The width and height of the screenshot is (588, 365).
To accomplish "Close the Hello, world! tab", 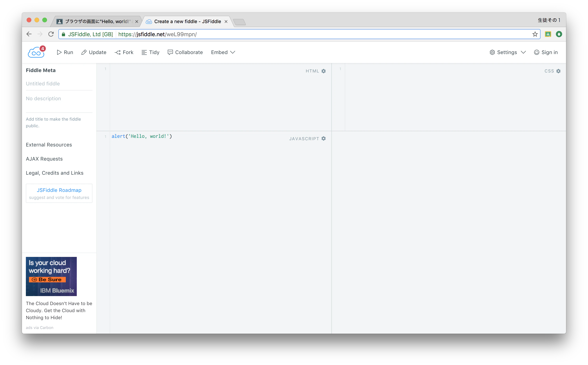I will tap(137, 22).
